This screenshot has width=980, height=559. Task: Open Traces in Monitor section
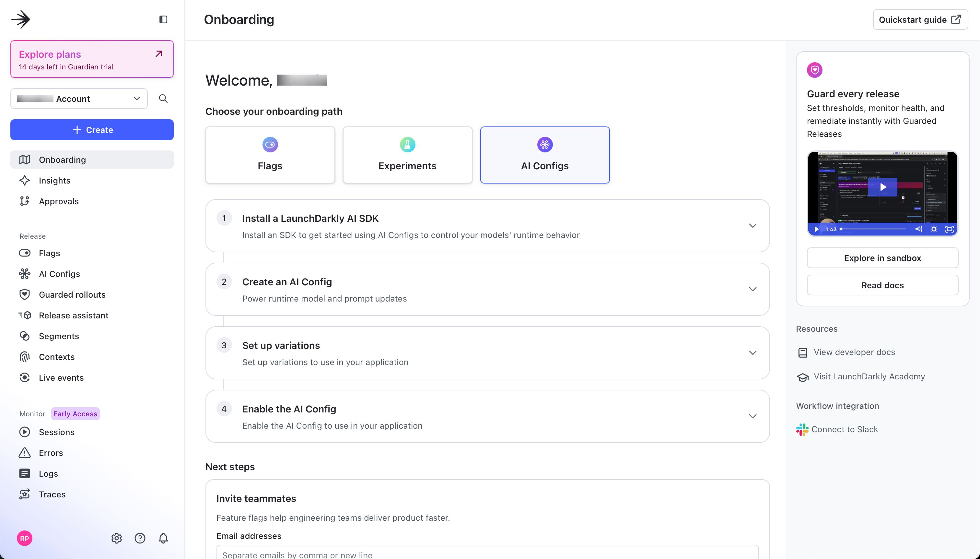(x=92, y=494)
